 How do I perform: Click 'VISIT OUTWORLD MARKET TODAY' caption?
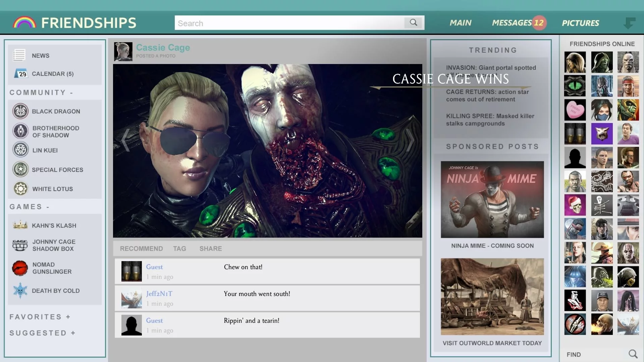[492, 343]
